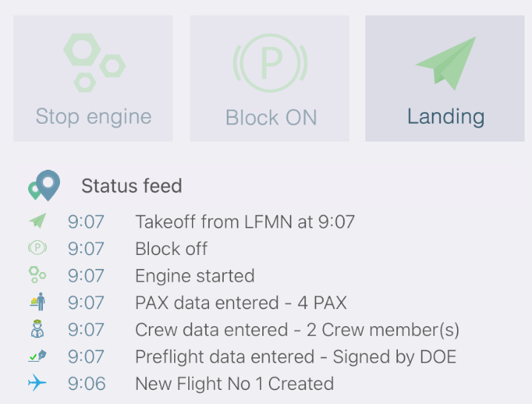Open the New Flight No 1 Created entry
Image resolution: width=532 pixels, height=404 pixels.
[234, 384]
